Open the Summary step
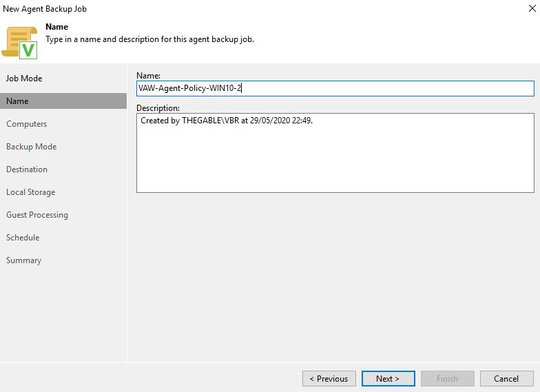Viewport: 540px width, 392px height. click(23, 260)
